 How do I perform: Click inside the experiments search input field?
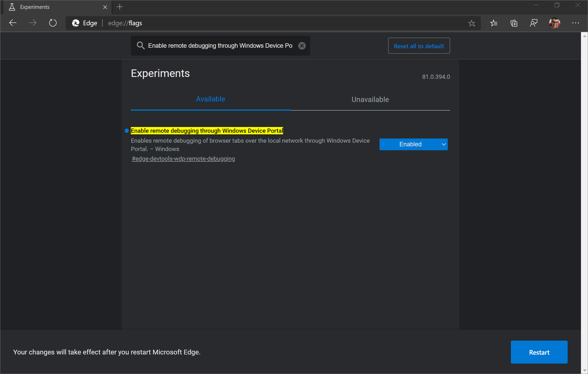point(219,45)
